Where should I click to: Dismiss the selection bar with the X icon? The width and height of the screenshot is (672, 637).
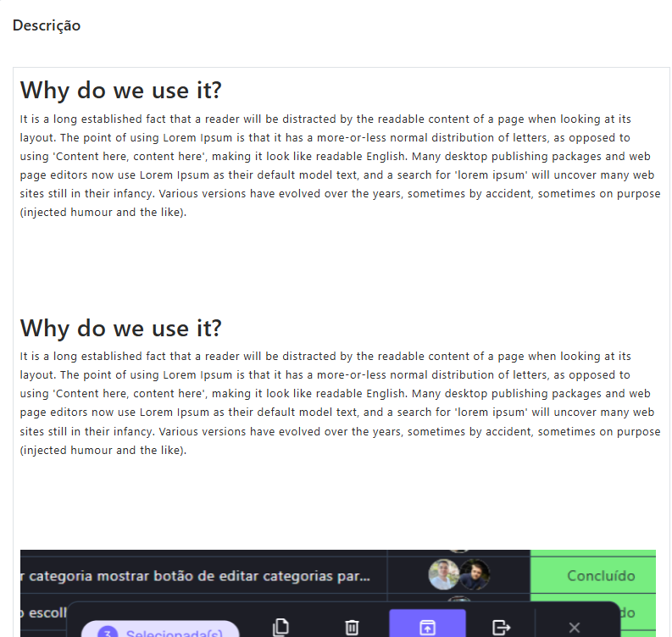[575, 628]
